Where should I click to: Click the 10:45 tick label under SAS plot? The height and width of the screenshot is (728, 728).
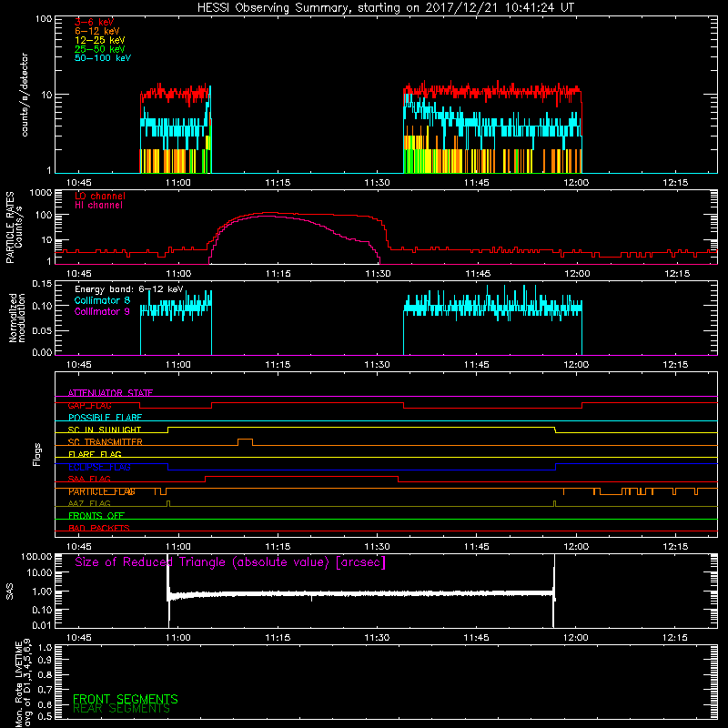pyautogui.click(x=79, y=638)
